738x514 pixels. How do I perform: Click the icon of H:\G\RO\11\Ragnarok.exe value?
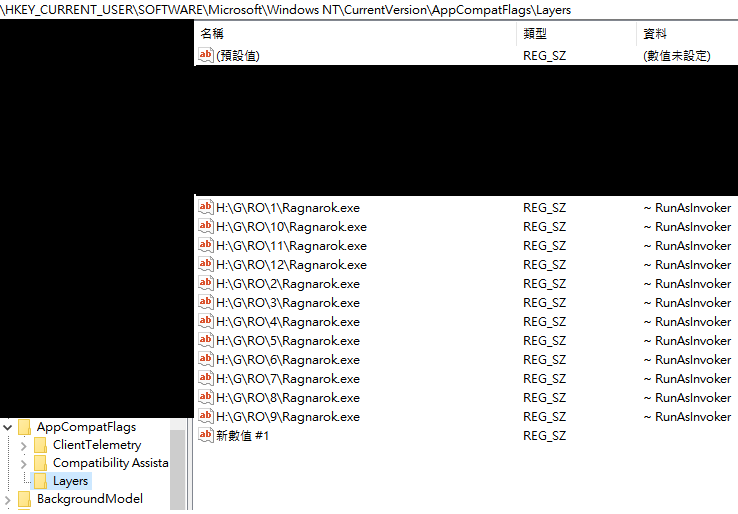point(206,245)
